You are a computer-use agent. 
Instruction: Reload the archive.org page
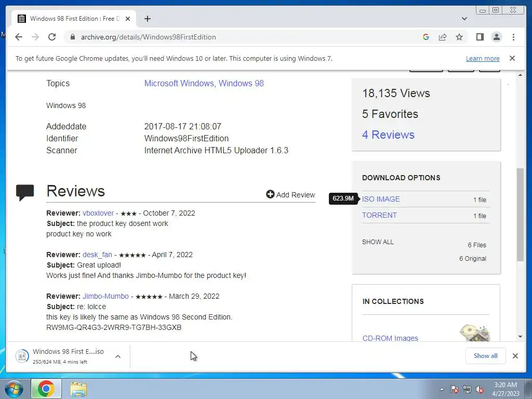tap(52, 37)
